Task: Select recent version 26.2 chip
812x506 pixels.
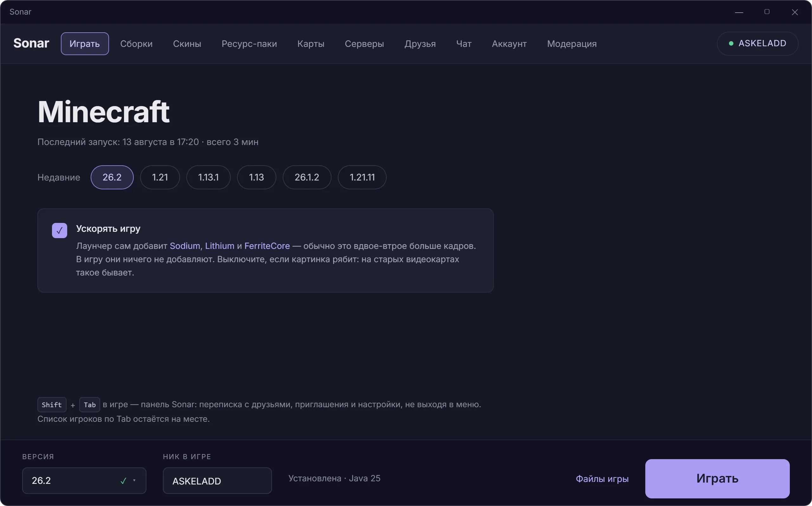Action: (112, 177)
